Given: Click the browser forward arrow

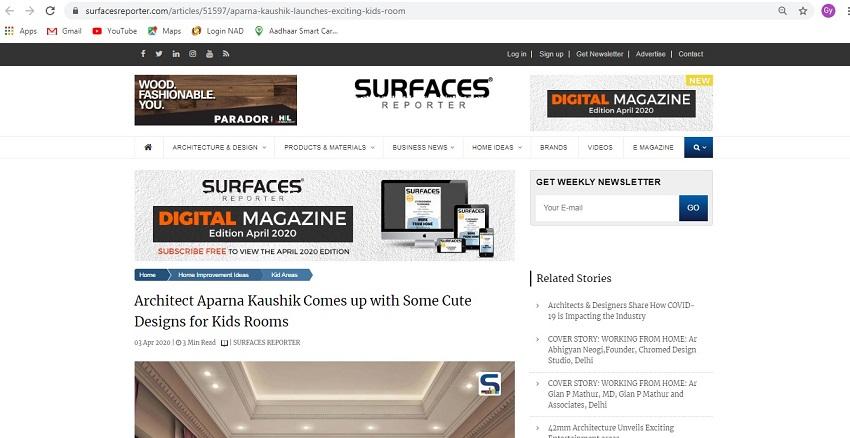Looking at the screenshot, I should click(x=30, y=11).
